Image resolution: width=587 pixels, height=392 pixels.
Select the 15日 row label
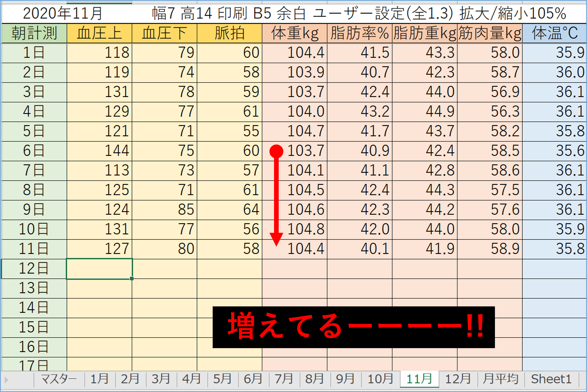(34, 327)
